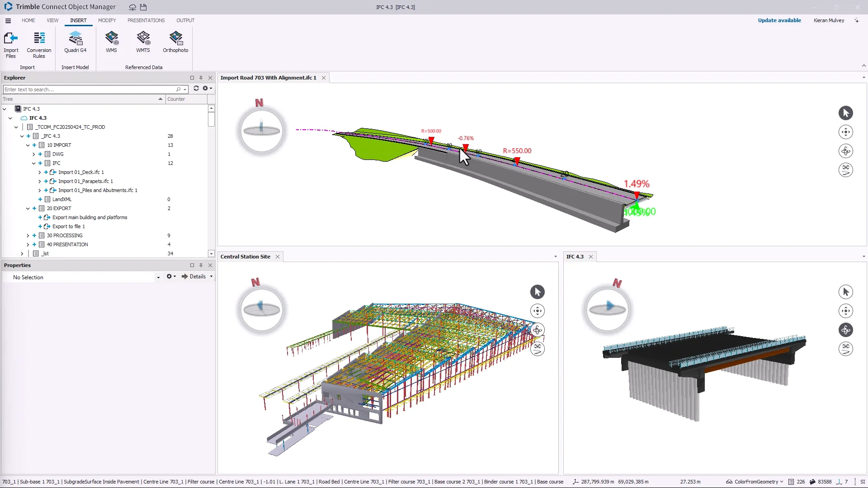
Task: Click the Details button in Properties
Action: click(194, 277)
